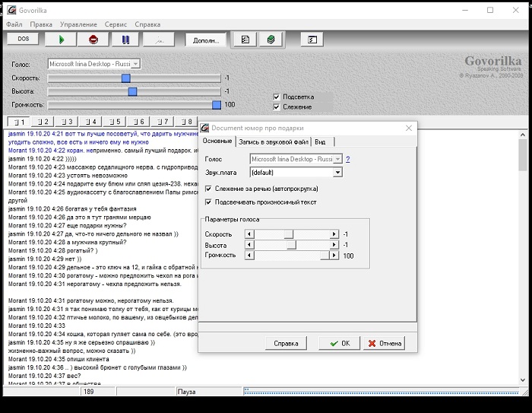This screenshot has height=413, width=532.
Task: Click the greyed record-to-file toolbar icon
Action: (159, 40)
